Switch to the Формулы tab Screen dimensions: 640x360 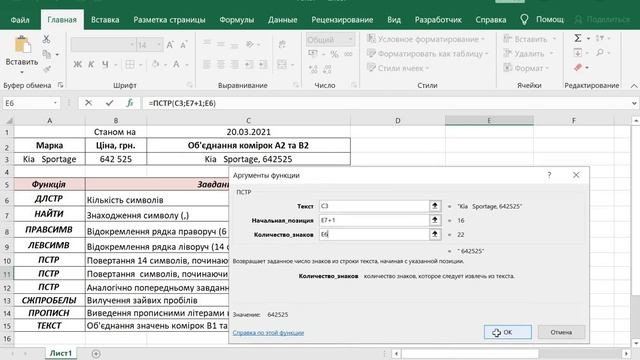tap(236, 20)
